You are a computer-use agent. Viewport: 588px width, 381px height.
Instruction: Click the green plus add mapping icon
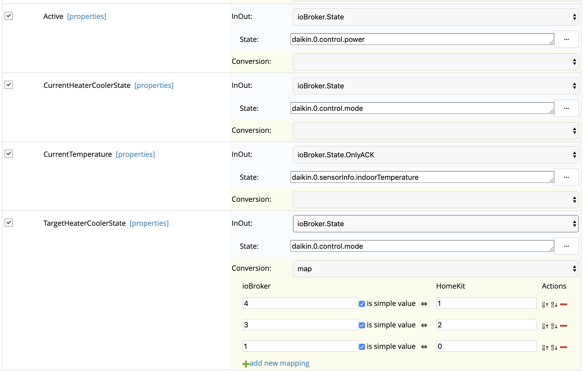(x=245, y=364)
